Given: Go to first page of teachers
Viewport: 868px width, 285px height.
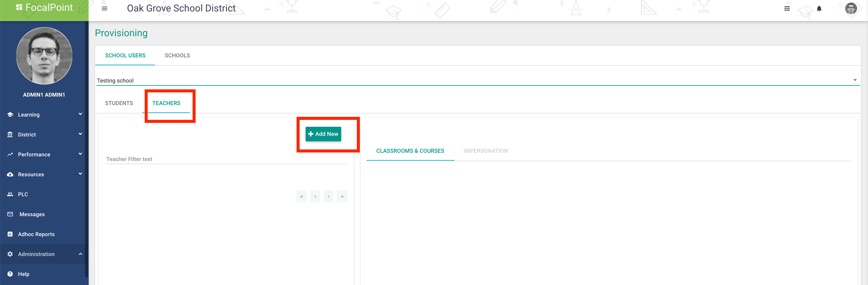Looking at the screenshot, I should tap(302, 196).
